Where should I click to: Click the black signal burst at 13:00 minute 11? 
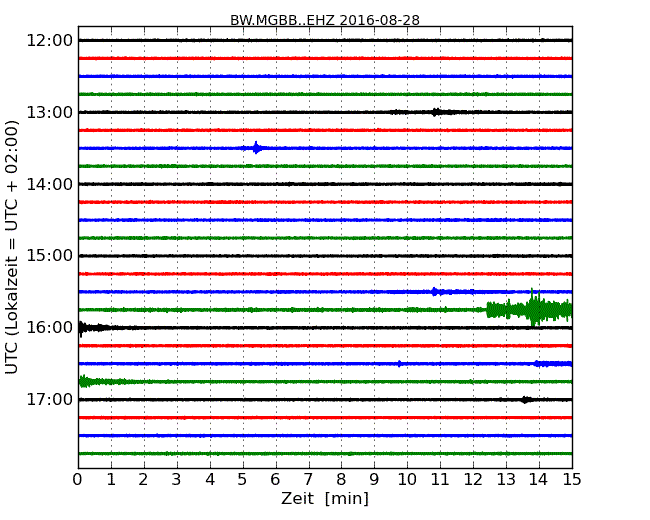(x=436, y=112)
